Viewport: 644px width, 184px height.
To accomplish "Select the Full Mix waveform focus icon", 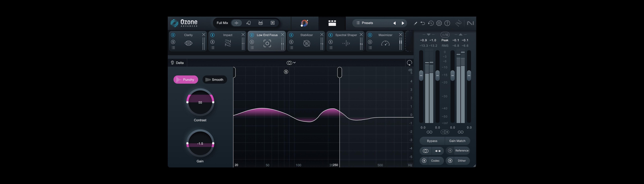I will point(236,23).
